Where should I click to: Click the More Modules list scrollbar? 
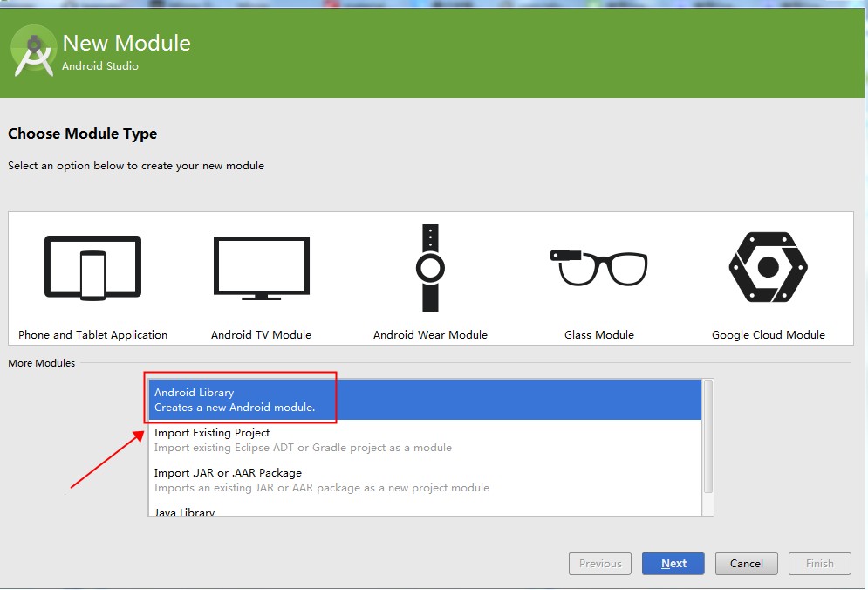click(x=708, y=436)
